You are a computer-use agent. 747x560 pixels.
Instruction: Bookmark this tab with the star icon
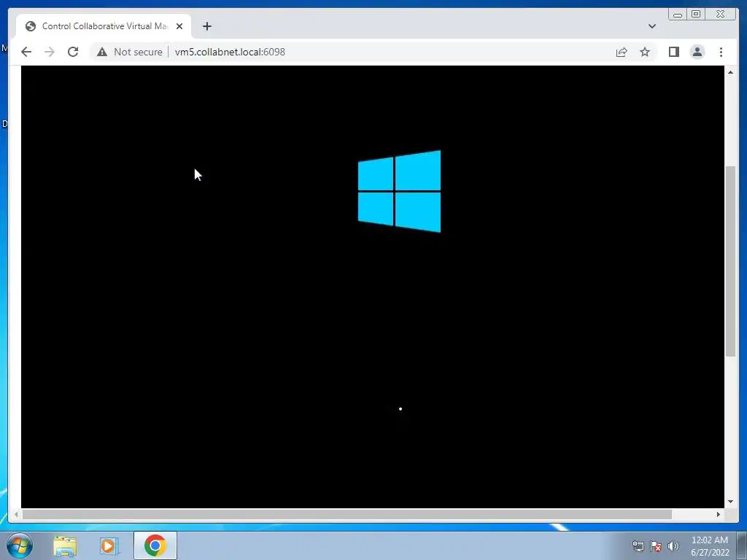(x=645, y=52)
